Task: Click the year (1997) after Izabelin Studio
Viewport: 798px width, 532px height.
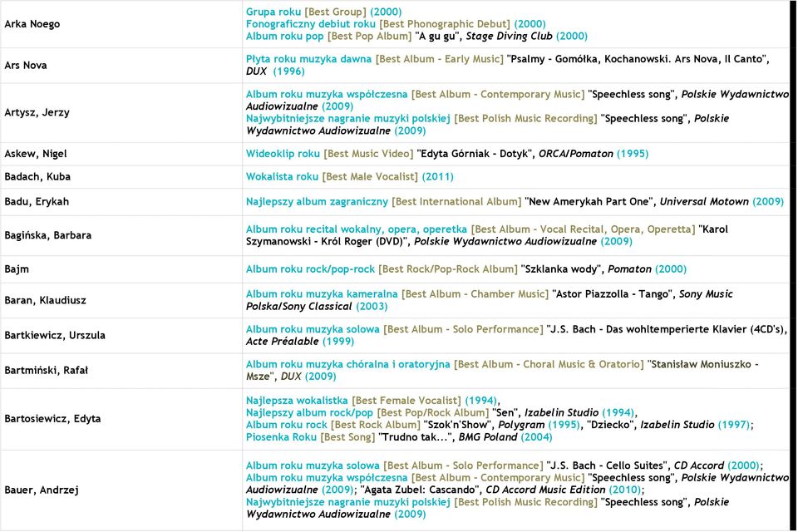Action: [x=734, y=425]
